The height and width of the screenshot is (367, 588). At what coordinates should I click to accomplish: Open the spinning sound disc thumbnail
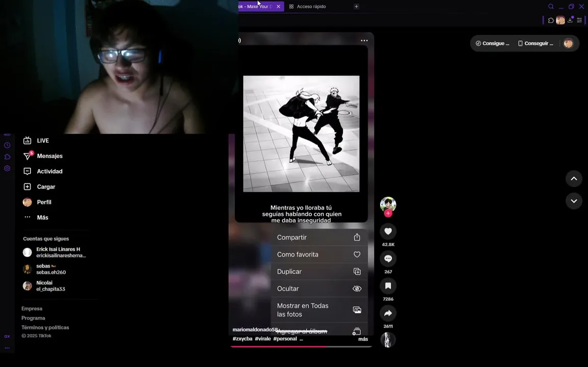click(x=388, y=340)
